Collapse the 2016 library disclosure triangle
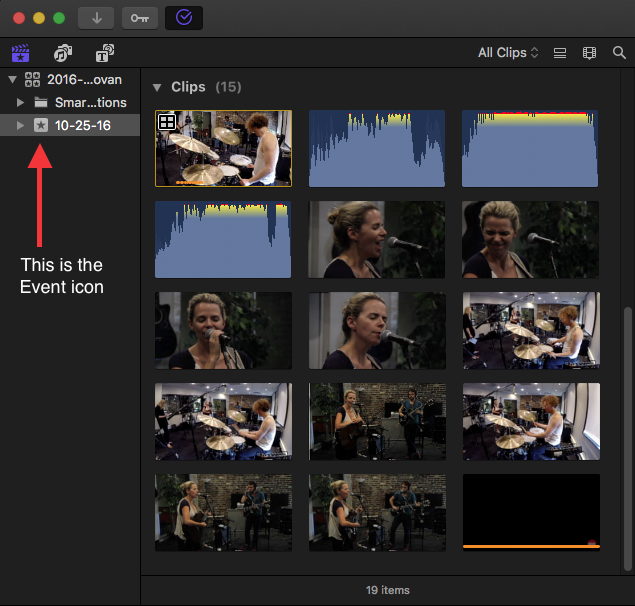Screen dimensions: 635x606 point(11,80)
